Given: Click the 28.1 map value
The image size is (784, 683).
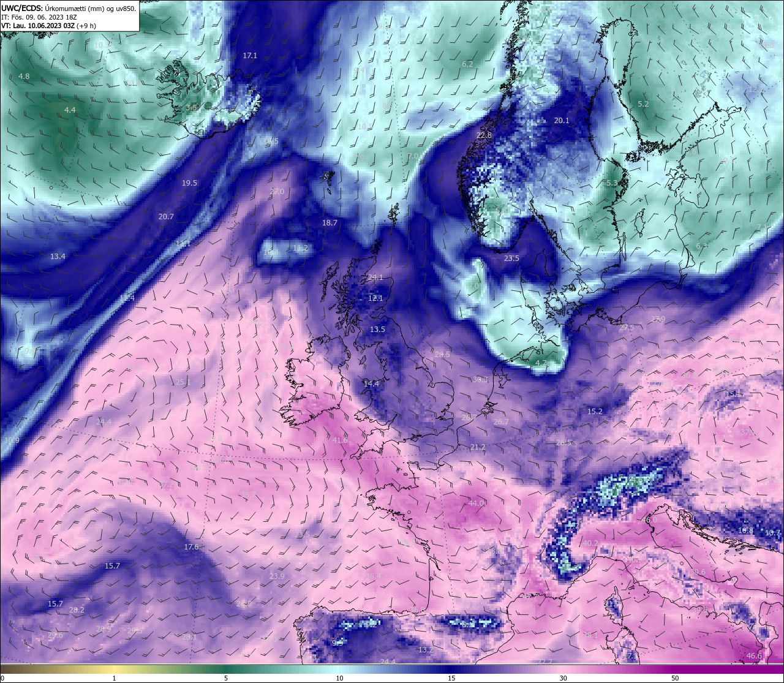Looking at the screenshot, I should pyautogui.click(x=189, y=636).
